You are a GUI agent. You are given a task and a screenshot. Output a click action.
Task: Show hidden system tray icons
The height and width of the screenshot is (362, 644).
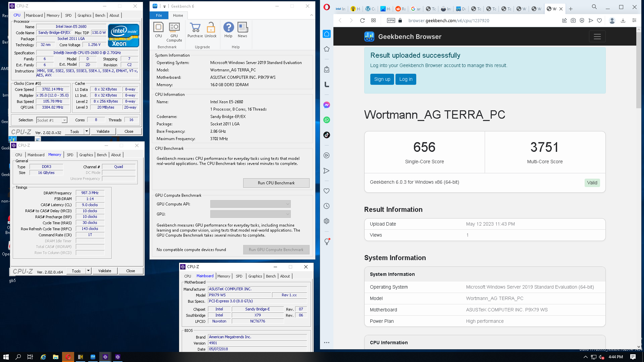[586, 357]
